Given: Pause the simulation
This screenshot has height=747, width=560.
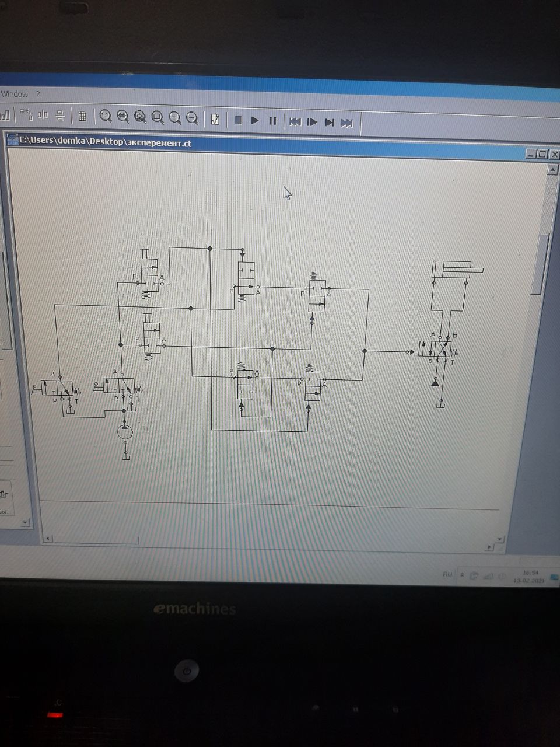Looking at the screenshot, I should [272, 121].
